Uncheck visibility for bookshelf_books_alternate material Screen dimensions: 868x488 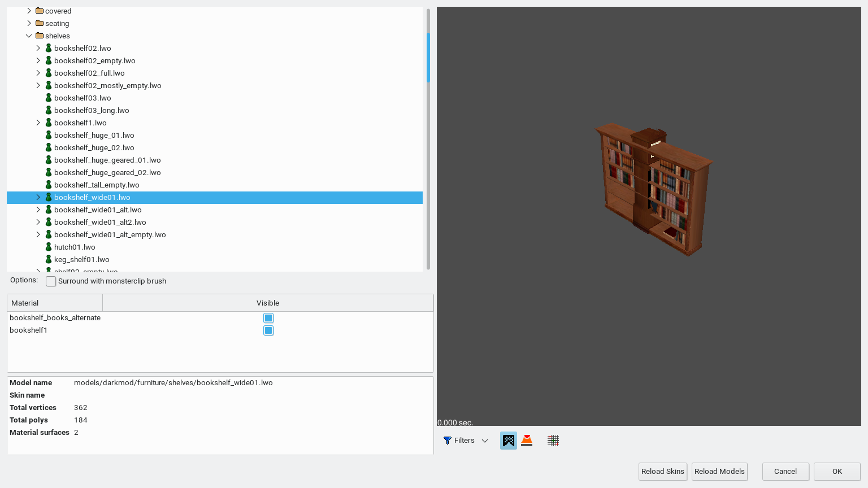pyautogui.click(x=268, y=318)
